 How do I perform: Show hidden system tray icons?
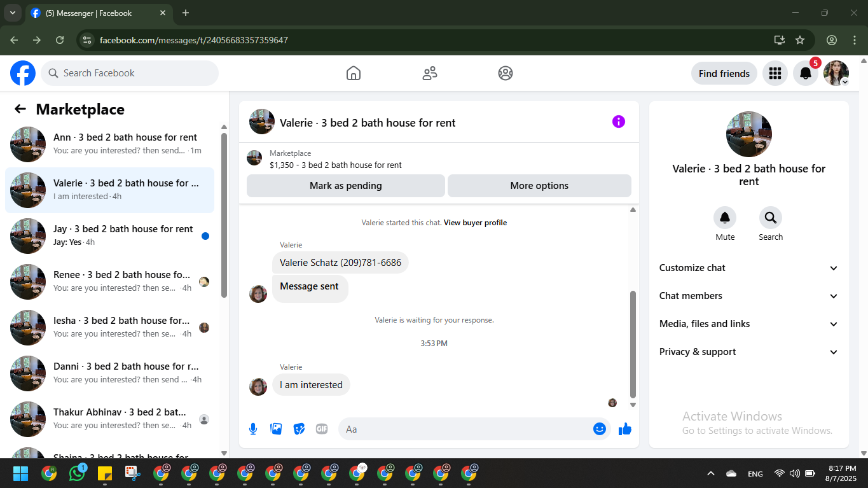711,473
